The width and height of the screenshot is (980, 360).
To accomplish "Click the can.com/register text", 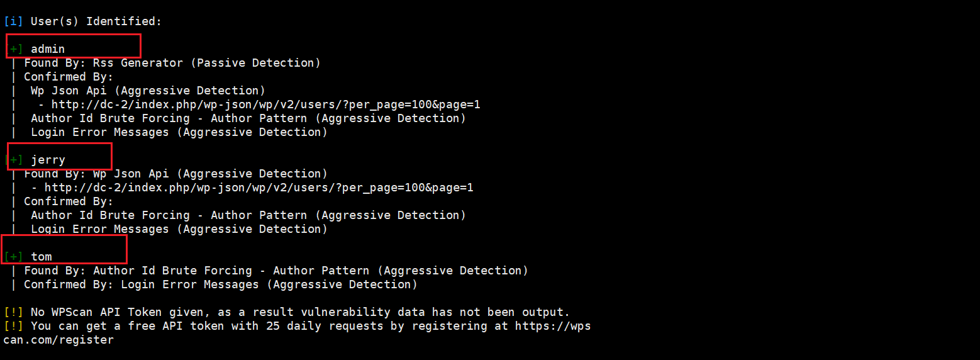I will pyautogui.click(x=58, y=340).
